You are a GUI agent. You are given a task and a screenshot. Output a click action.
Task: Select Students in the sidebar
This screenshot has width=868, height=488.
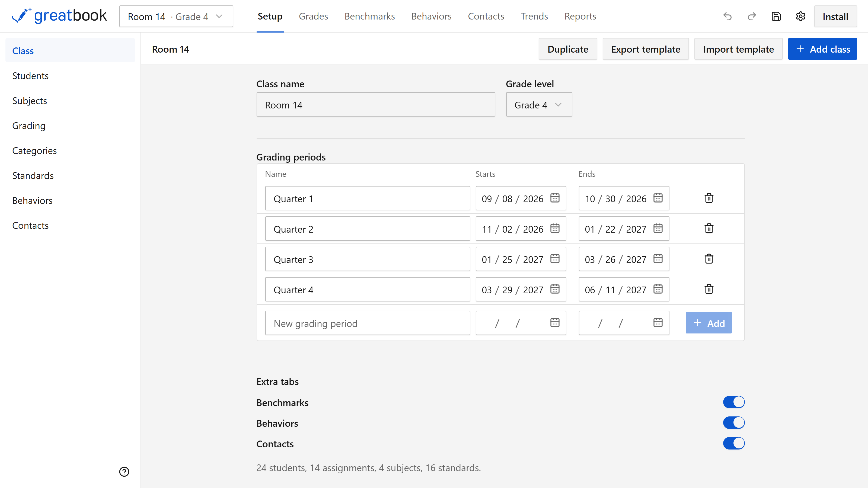[x=70, y=76]
